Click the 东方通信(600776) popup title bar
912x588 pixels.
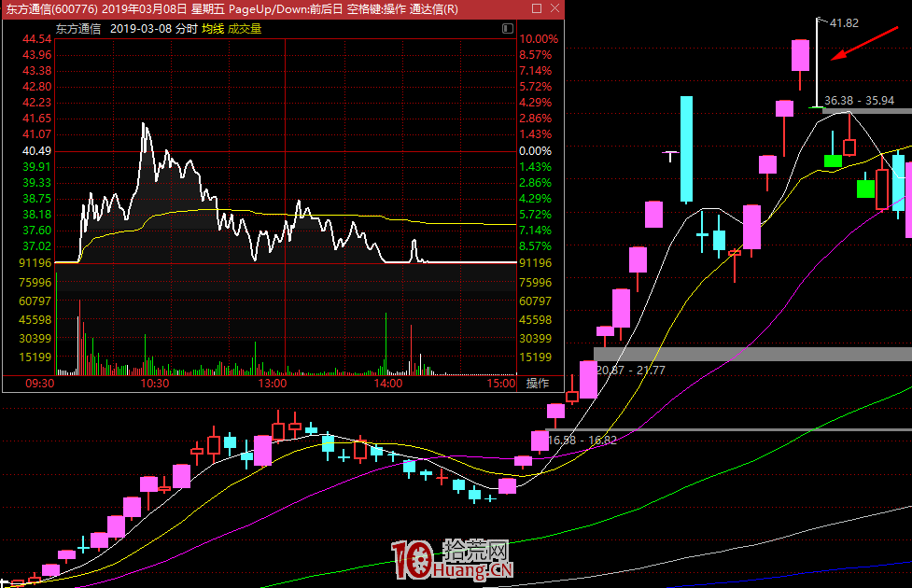click(233, 9)
